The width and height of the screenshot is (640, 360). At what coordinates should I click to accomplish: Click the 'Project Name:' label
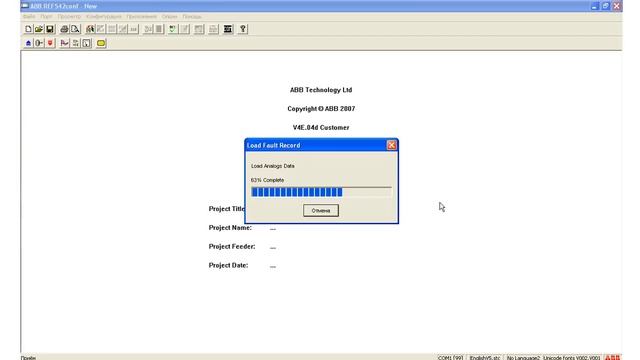[230, 228]
